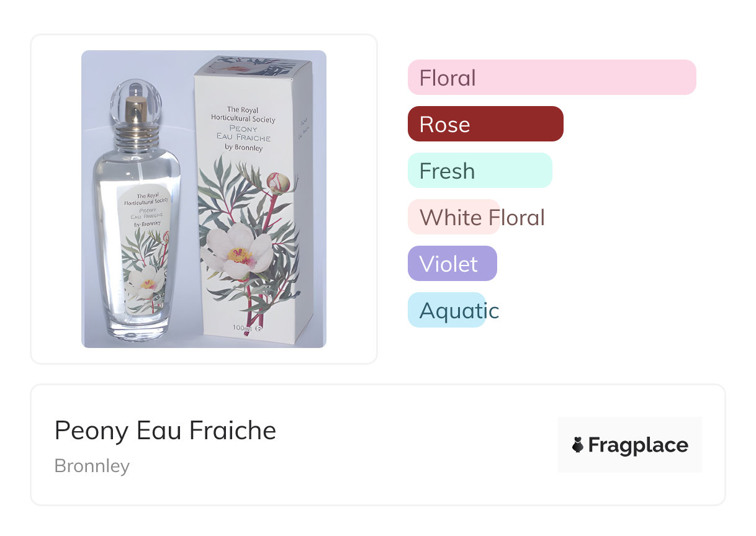Click the bottle's round crystal cap
Viewport: 756px width, 536px height.
point(136,98)
